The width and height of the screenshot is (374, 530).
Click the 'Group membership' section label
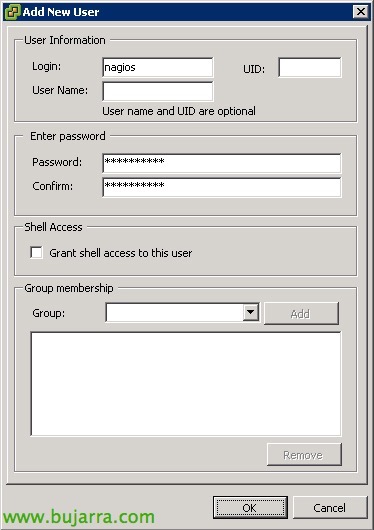click(69, 288)
